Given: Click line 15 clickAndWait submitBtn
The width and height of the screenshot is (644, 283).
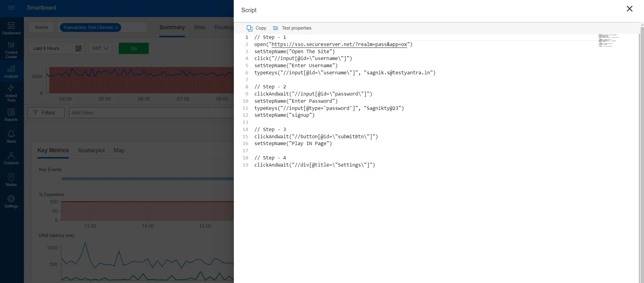Looking at the screenshot, I should point(316,136).
